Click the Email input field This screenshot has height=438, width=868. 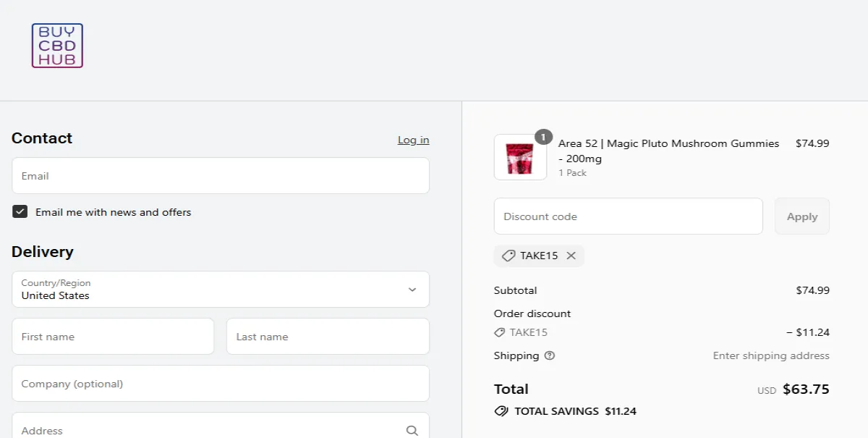[x=221, y=175]
